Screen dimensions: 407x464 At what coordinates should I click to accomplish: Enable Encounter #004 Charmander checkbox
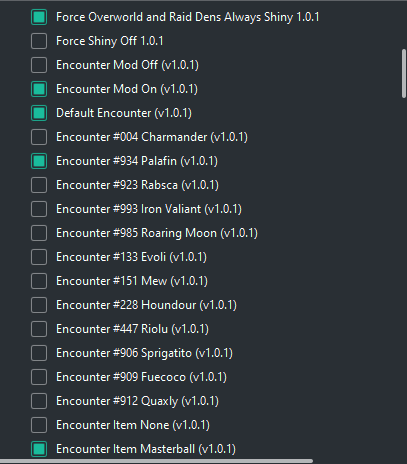pyautogui.click(x=39, y=137)
